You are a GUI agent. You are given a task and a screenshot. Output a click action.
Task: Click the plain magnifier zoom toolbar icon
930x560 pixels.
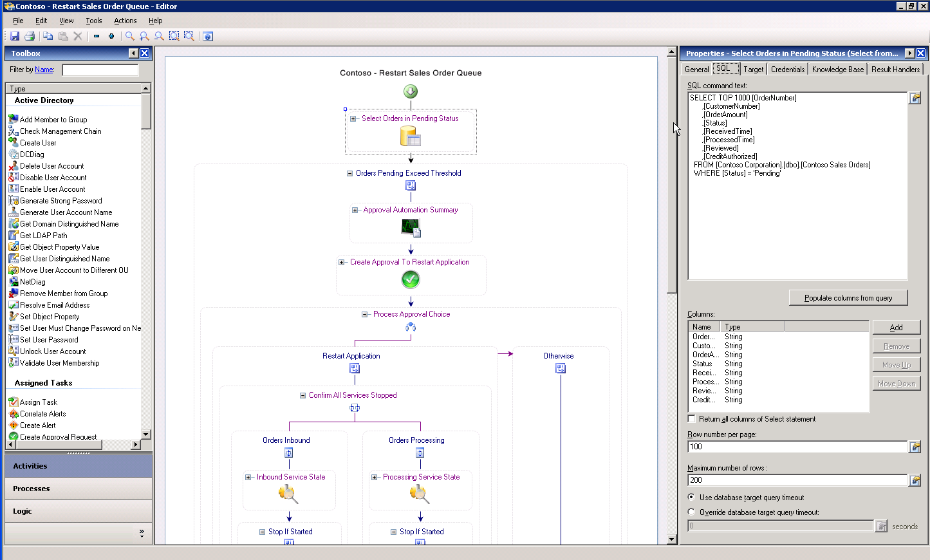tap(130, 36)
